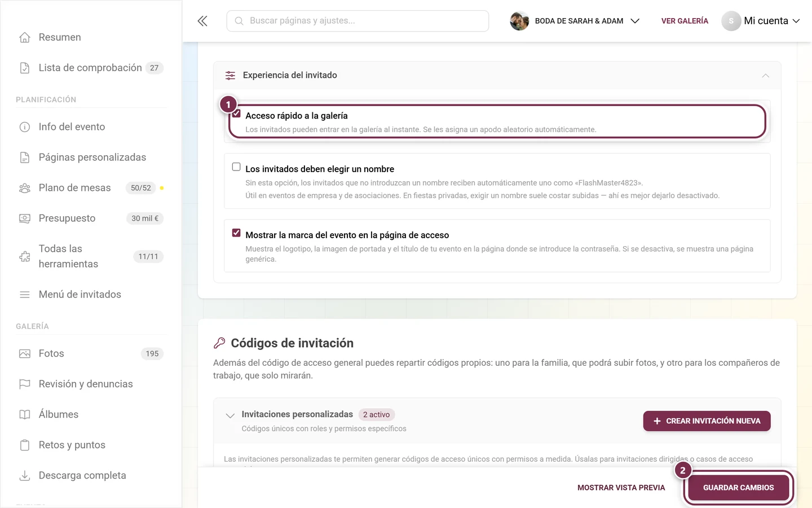This screenshot has width=812, height=508.
Task: Click the Páginas personalizadas page icon
Action: pos(25,157)
